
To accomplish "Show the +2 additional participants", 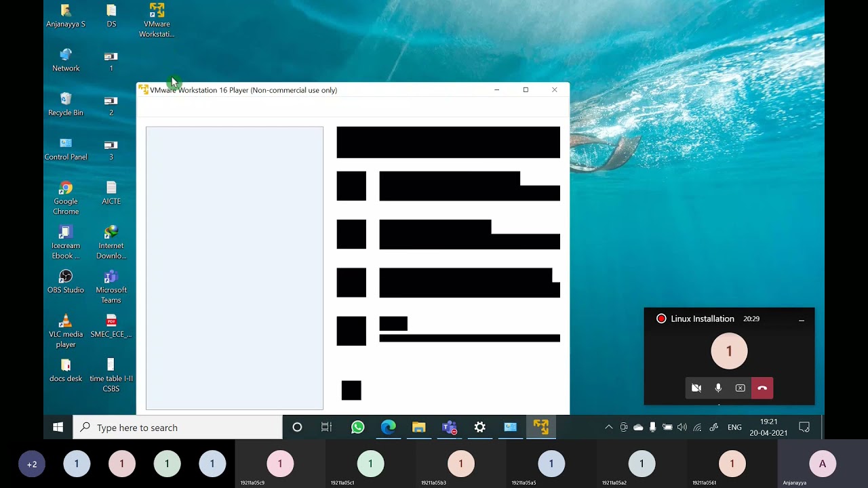I will coord(32,464).
